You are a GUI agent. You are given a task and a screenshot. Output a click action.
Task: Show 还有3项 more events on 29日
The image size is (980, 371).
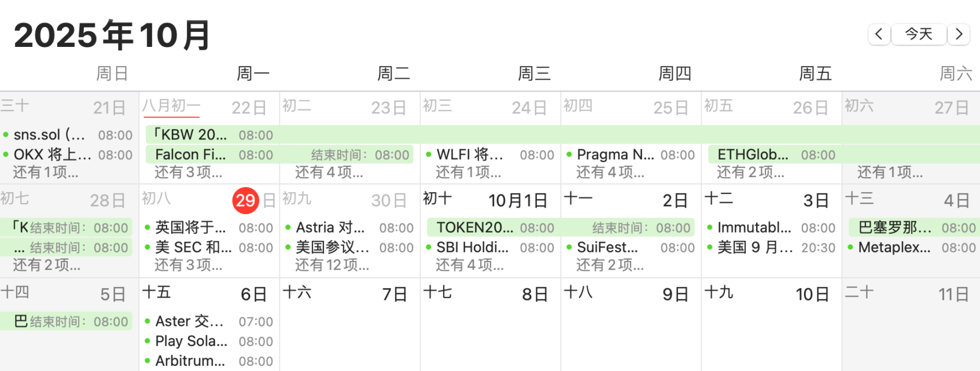[x=188, y=266]
